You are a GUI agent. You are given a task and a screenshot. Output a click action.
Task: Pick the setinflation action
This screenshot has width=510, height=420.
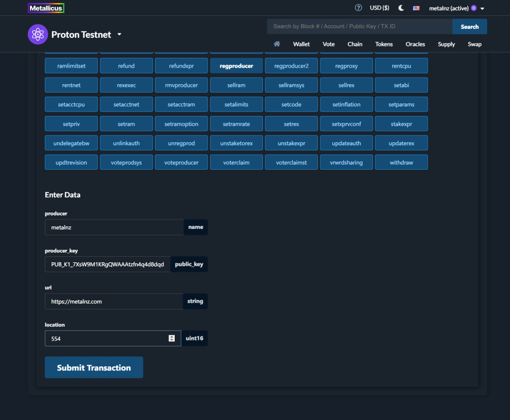click(x=347, y=105)
